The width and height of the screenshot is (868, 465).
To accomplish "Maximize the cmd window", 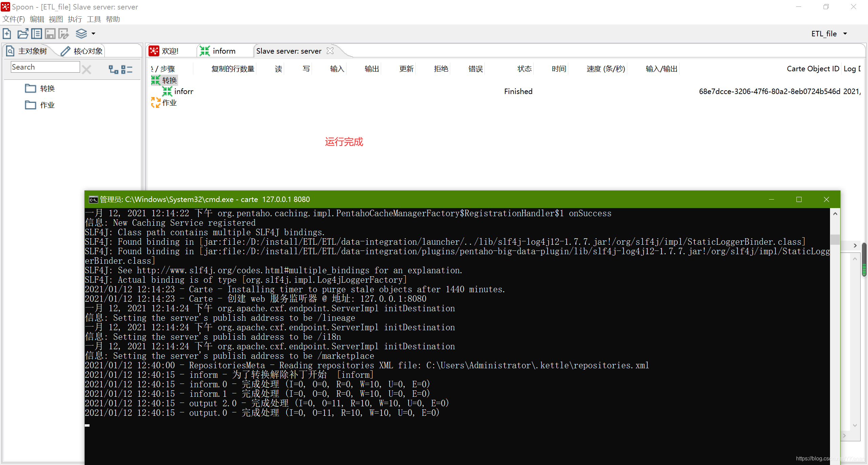I will coord(799,200).
